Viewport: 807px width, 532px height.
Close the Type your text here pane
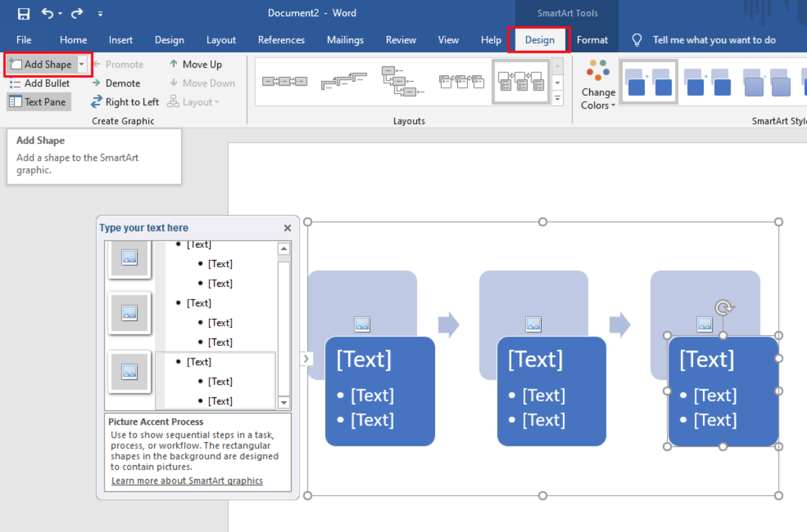(x=288, y=228)
